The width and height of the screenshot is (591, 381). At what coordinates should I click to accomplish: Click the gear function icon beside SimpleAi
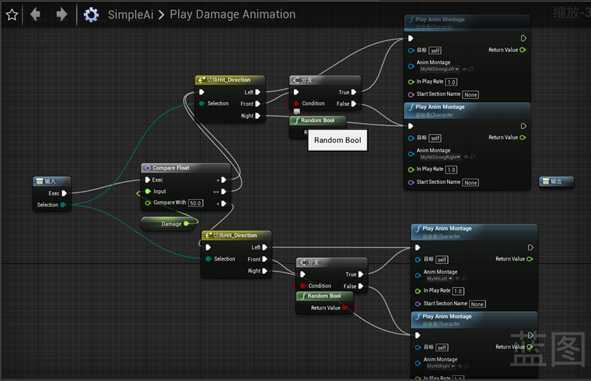click(x=91, y=15)
